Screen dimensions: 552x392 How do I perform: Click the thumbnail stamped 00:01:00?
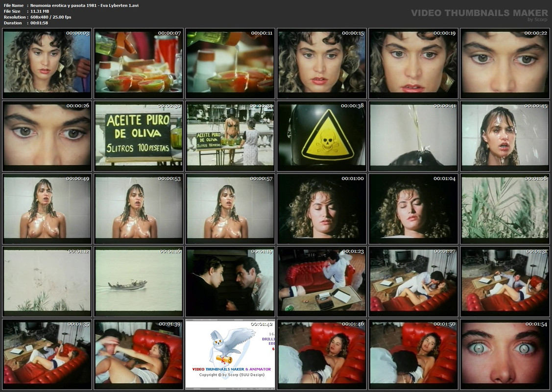tap(322, 209)
